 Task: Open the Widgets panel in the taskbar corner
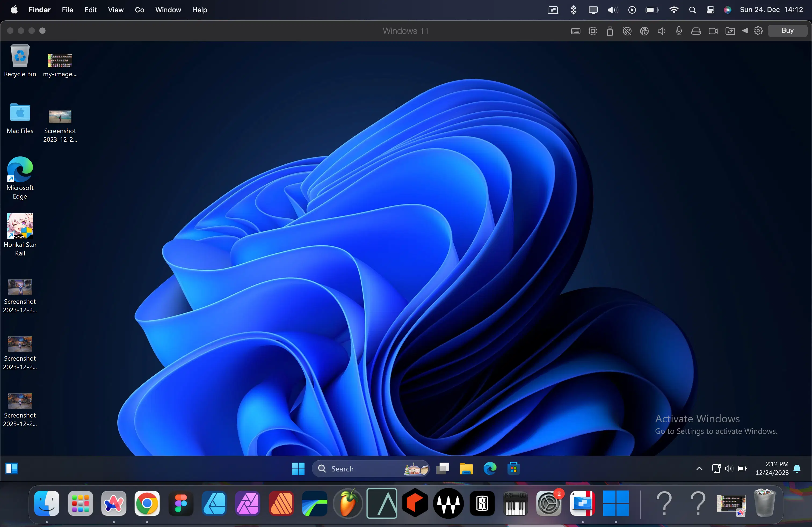pos(12,469)
